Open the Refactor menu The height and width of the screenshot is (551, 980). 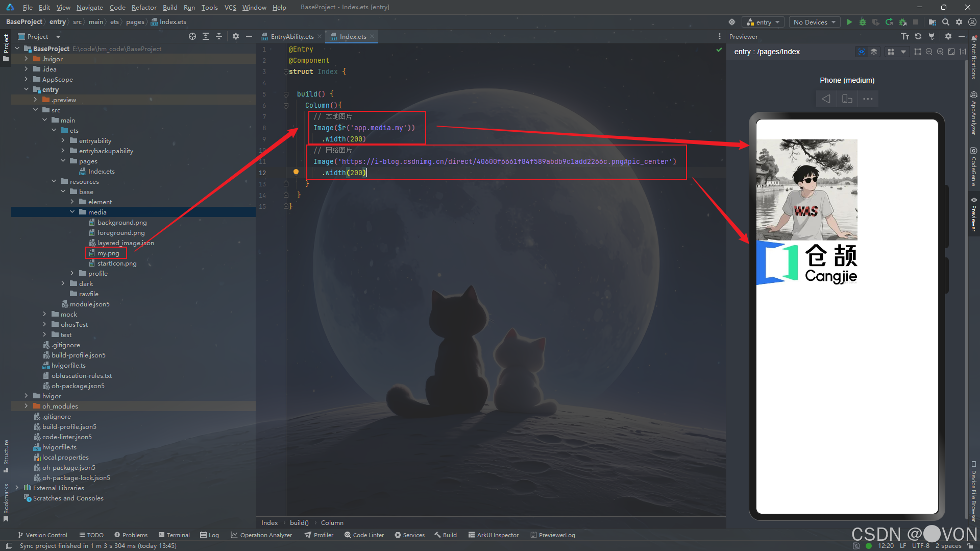pos(144,7)
